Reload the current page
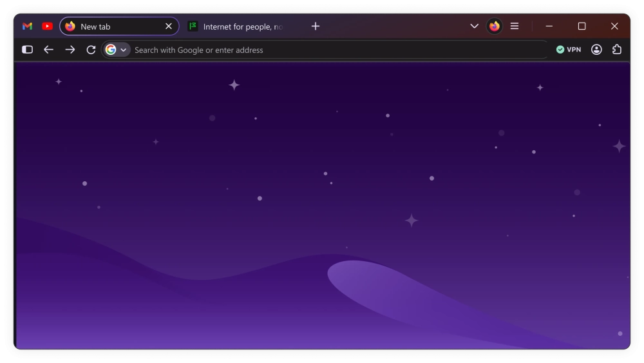The image size is (644, 363). coord(91,50)
